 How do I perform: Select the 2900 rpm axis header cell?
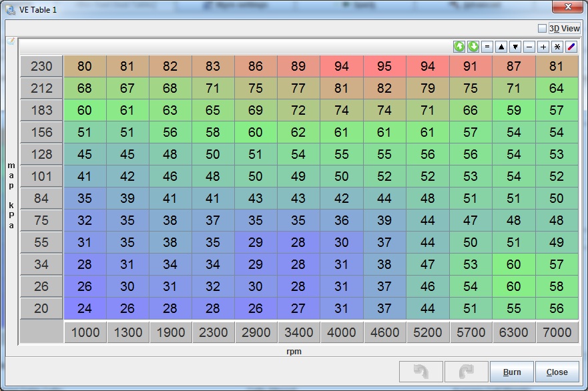pos(256,332)
